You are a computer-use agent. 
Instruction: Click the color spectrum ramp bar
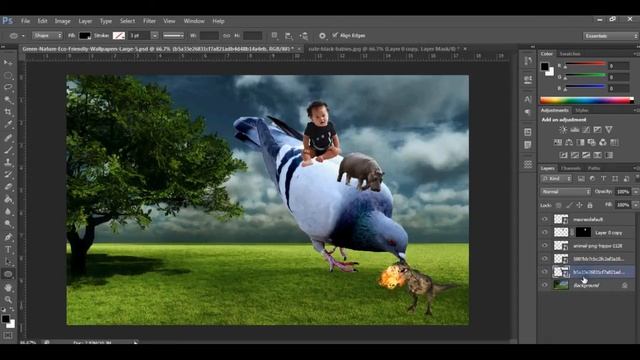coord(587,100)
